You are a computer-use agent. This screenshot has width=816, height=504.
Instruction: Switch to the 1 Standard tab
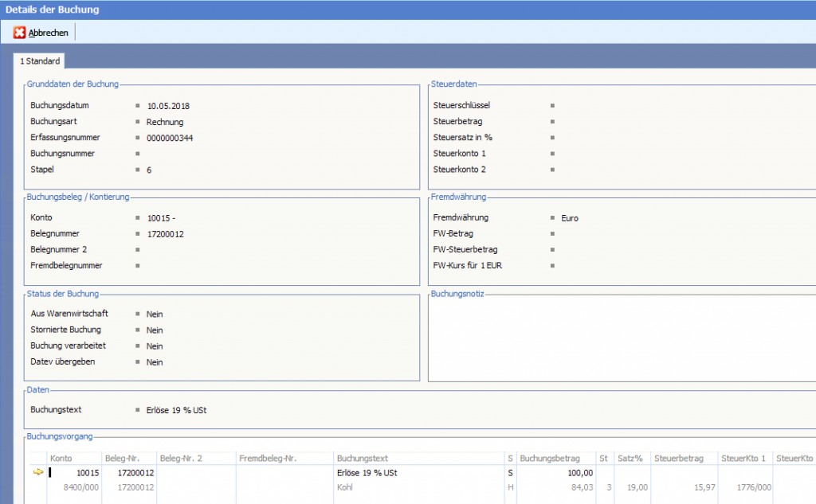(40, 61)
